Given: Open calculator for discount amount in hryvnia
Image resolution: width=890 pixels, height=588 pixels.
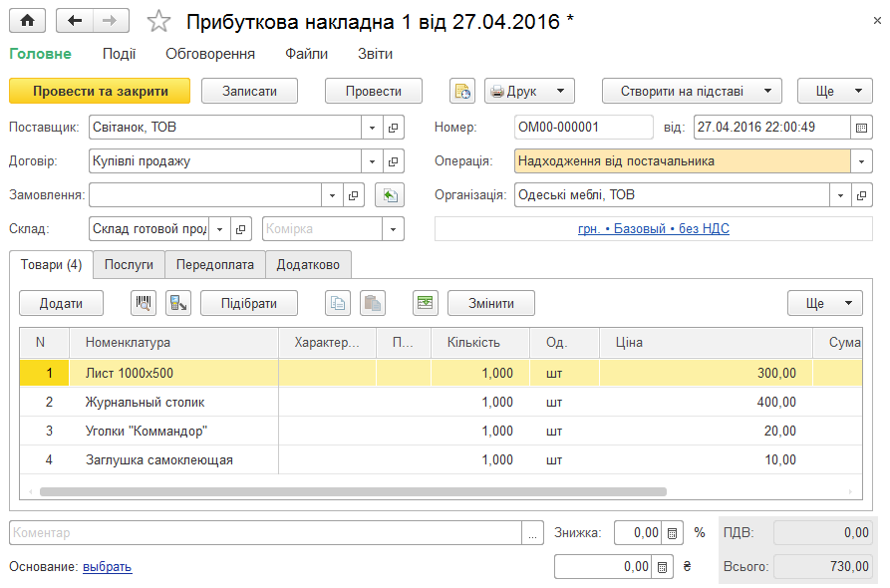Looking at the screenshot, I should [663, 566].
